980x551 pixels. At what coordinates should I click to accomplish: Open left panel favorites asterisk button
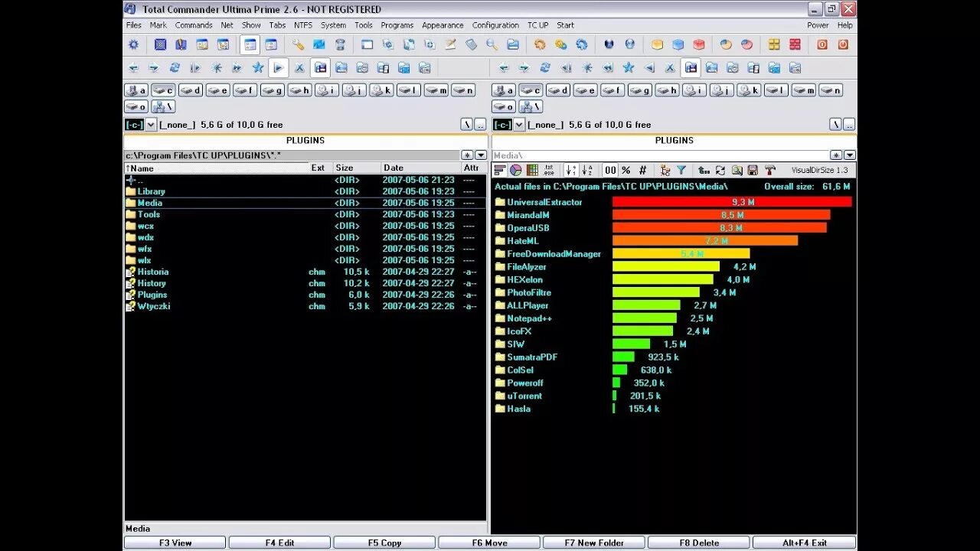coord(467,155)
